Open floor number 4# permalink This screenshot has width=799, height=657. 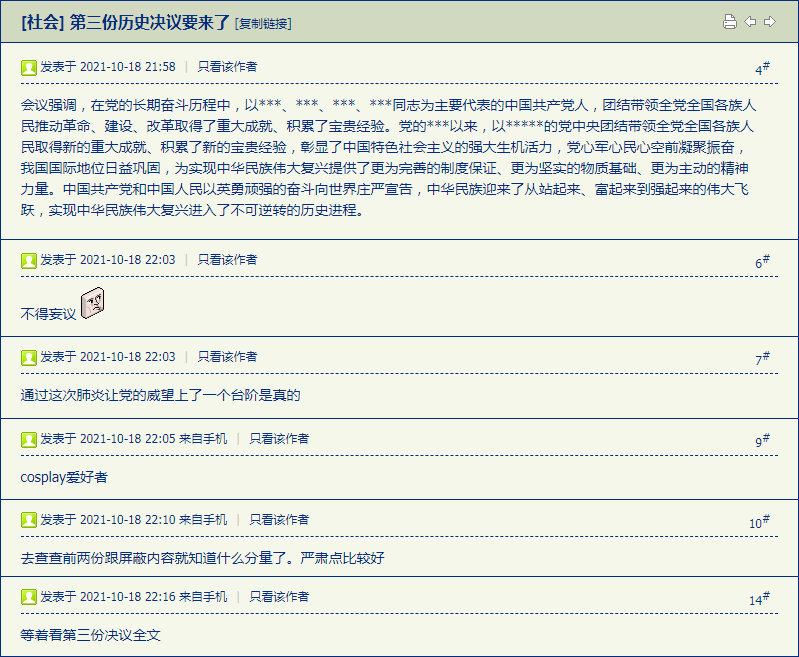pos(762,69)
